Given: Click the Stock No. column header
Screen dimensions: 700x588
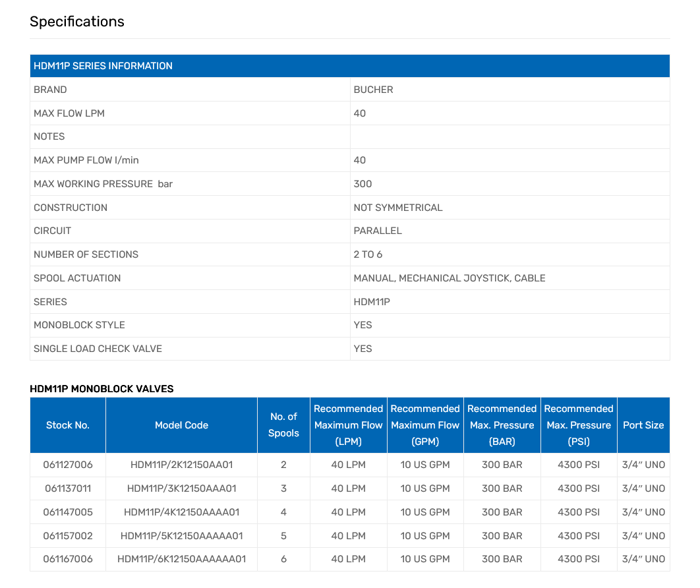Looking at the screenshot, I should [68, 425].
